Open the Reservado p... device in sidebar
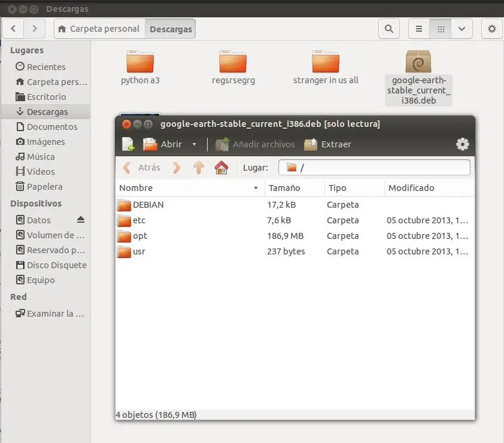 46,250
